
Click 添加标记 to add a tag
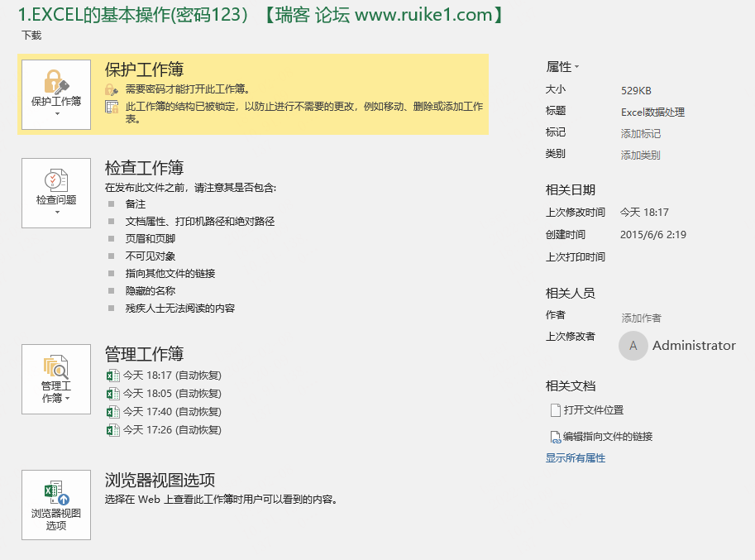point(640,134)
